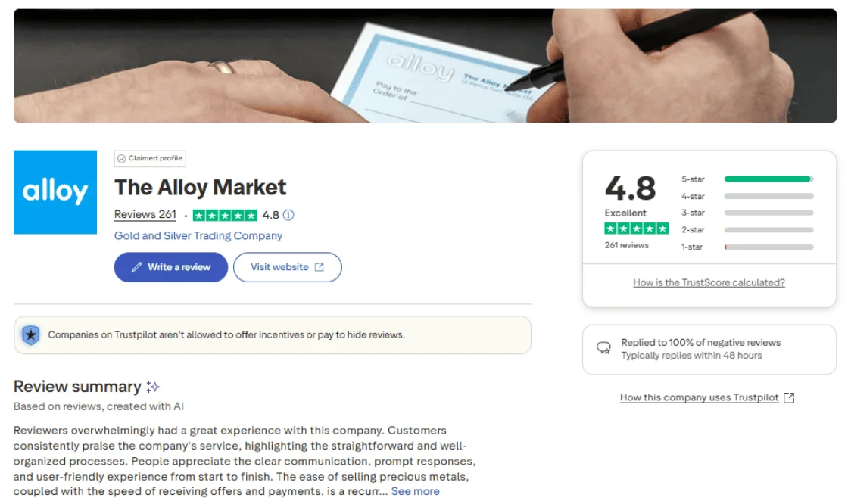Filter reviews by the 1-star rating bar
Image resolution: width=848 pixels, height=504 pixels.
pos(767,247)
